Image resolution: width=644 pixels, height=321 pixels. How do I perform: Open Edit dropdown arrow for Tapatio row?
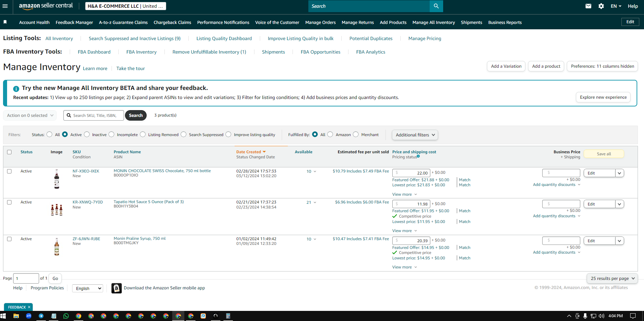619,204
